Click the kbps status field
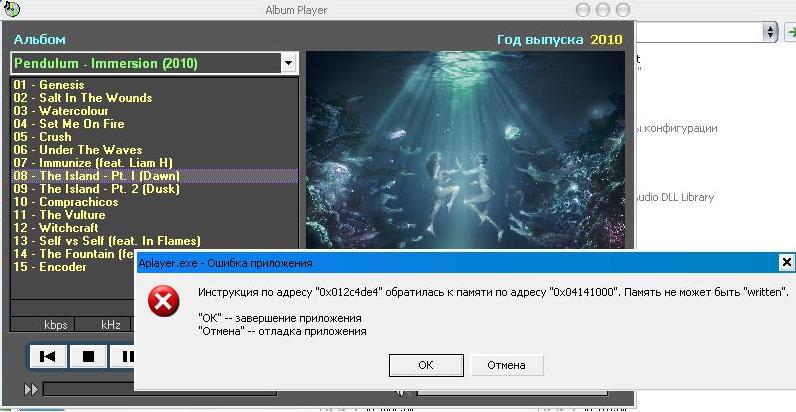Screen dimensions: 796x412 [x=43, y=325]
